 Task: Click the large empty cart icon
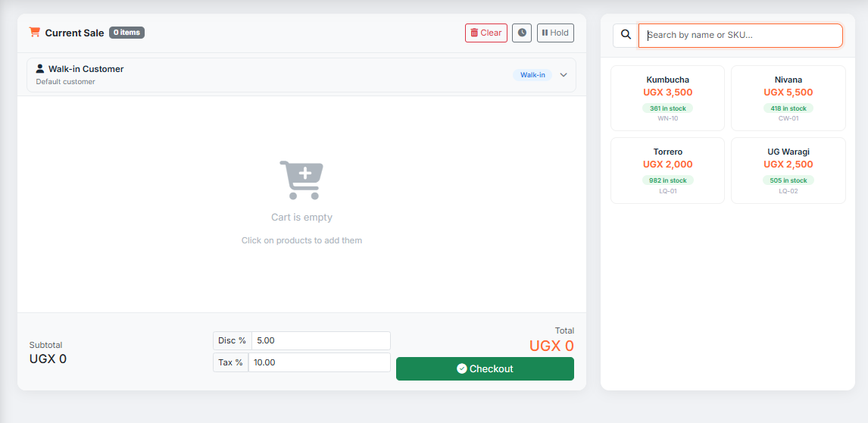click(301, 180)
